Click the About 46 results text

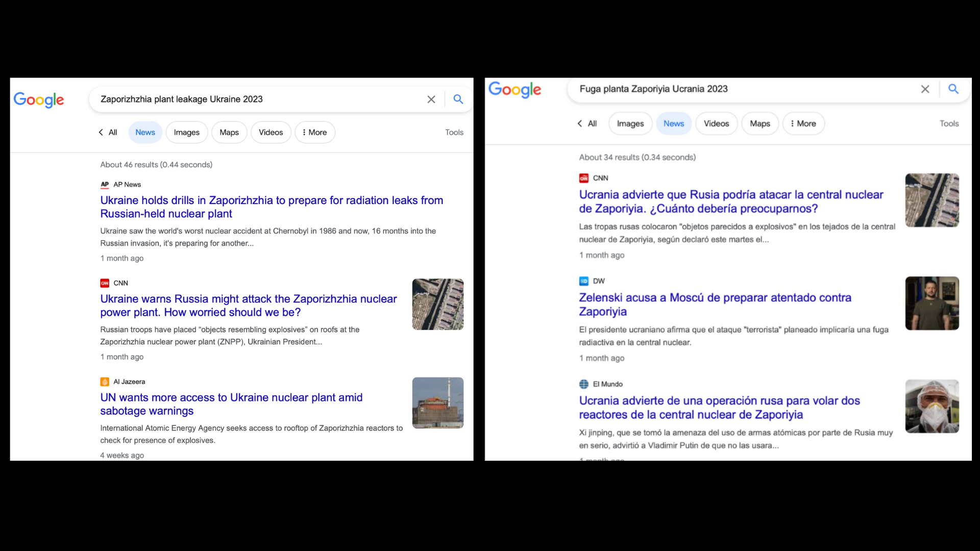(x=156, y=165)
